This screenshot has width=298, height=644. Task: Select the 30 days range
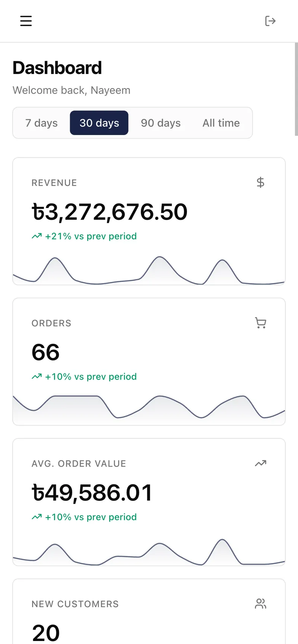point(99,123)
